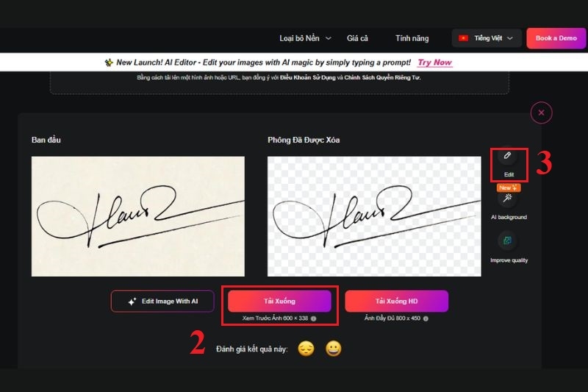Click the Tải Xuống download button
Screen dimensions: 588x392
point(279,302)
